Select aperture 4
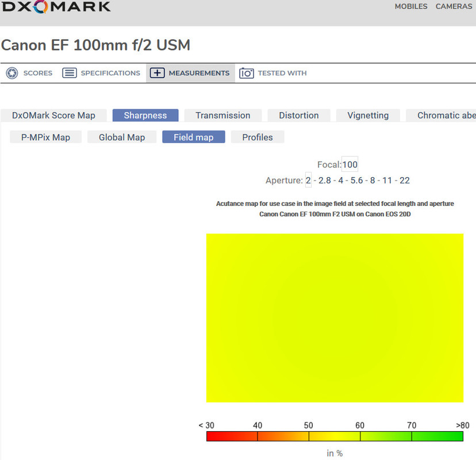The image size is (476, 460). (x=340, y=181)
